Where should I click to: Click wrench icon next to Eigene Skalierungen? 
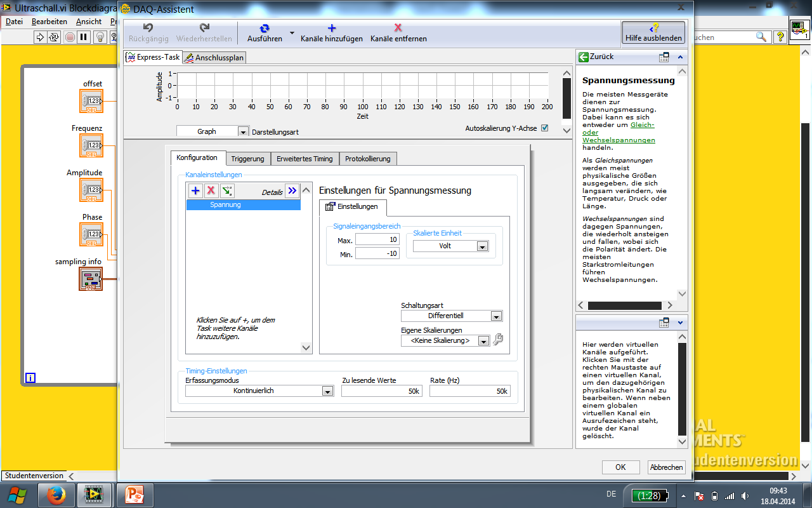[x=498, y=340]
